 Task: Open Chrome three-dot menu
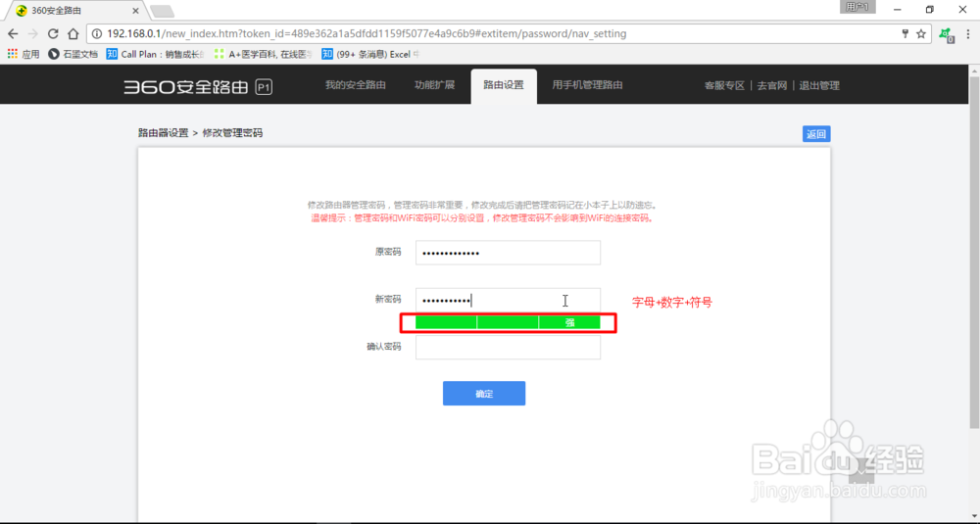(x=968, y=33)
